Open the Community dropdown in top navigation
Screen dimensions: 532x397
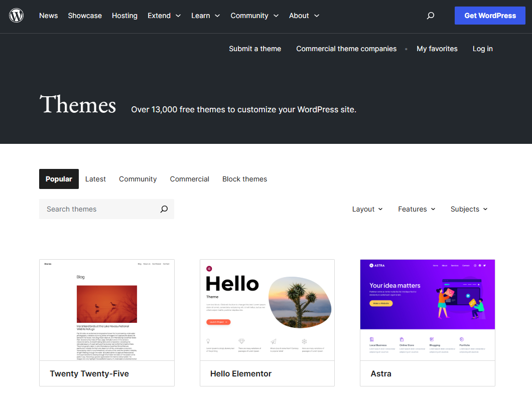coord(254,16)
